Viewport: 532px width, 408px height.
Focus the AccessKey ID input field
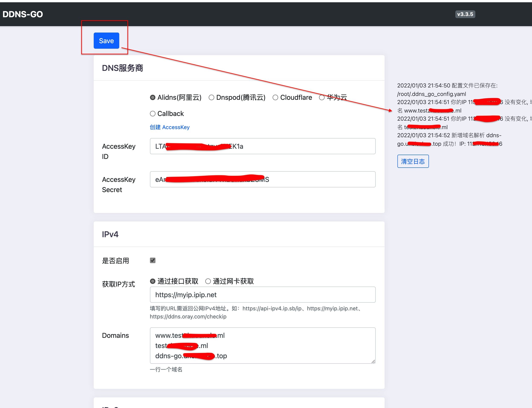[263, 146]
